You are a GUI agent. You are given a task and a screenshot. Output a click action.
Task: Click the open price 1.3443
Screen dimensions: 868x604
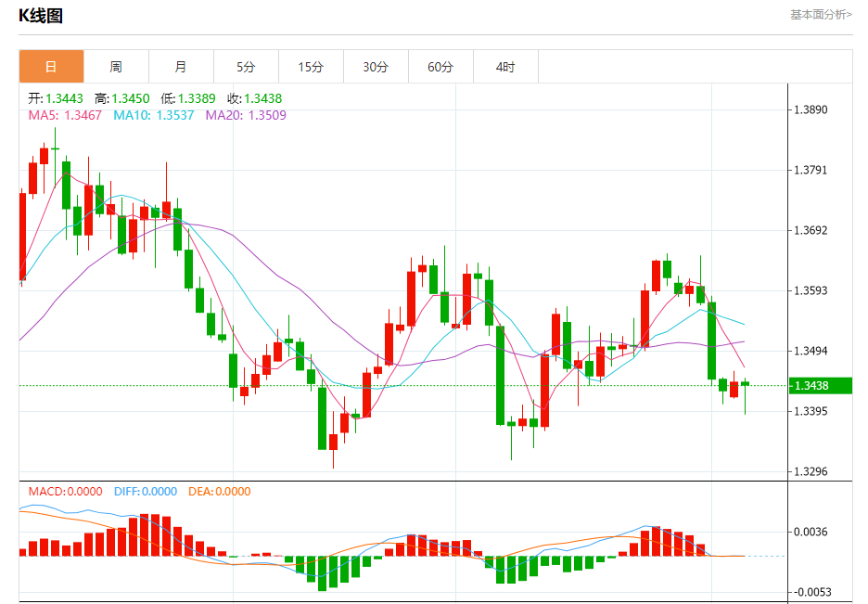(x=64, y=98)
